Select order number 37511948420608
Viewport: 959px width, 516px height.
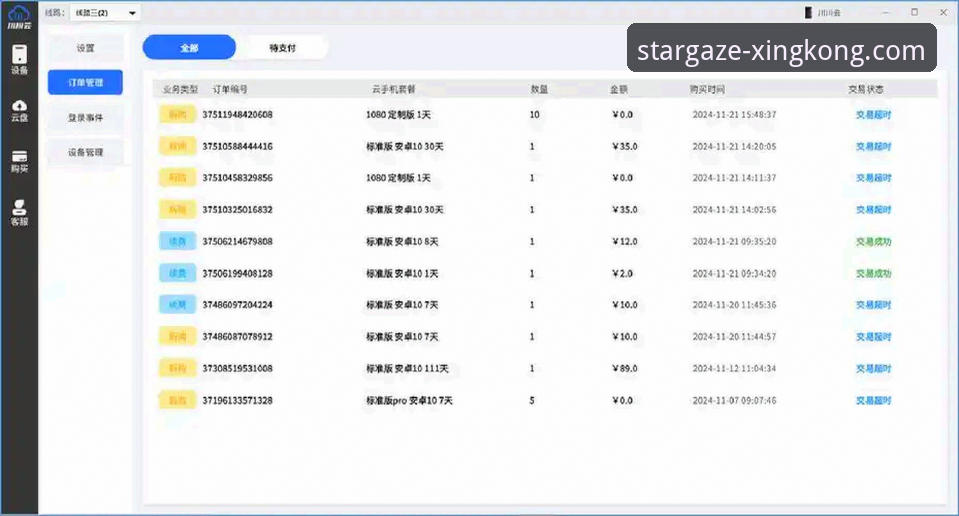237,114
